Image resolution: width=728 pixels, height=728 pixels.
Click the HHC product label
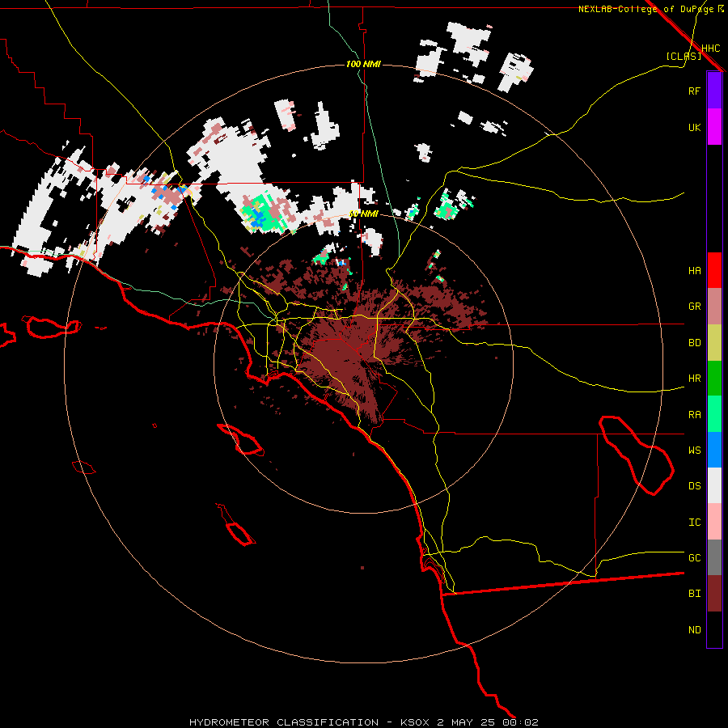(710, 49)
